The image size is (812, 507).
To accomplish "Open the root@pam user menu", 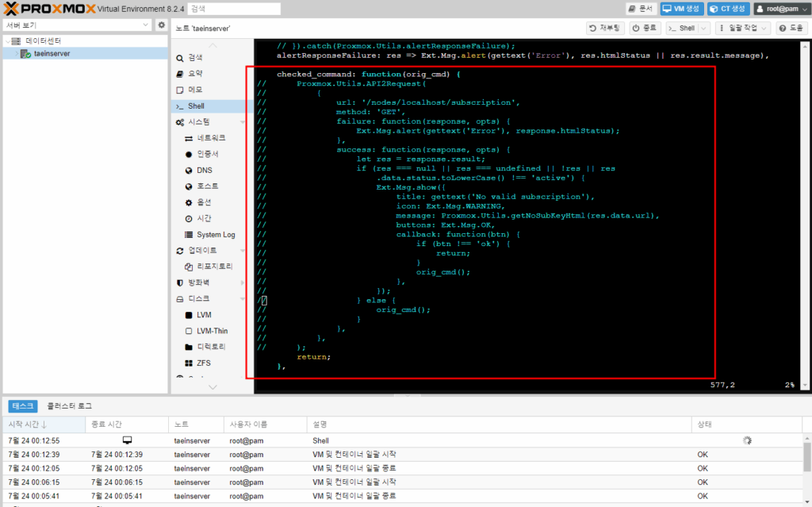I will coord(782,9).
